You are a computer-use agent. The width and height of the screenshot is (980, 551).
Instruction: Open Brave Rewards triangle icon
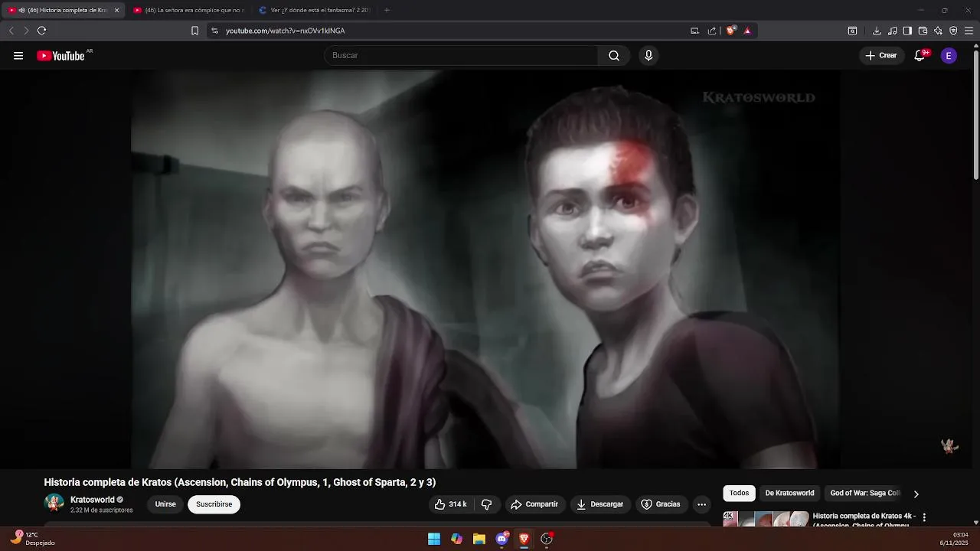pos(747,31)
